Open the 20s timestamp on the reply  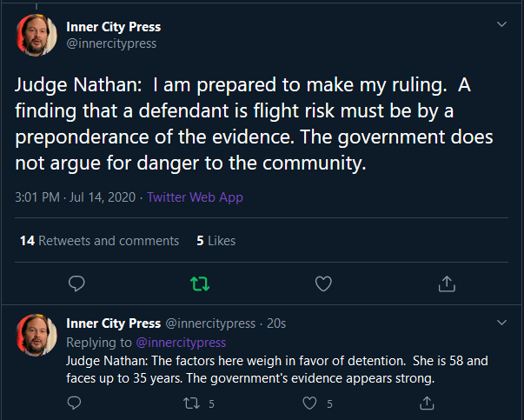click(276, 324)
